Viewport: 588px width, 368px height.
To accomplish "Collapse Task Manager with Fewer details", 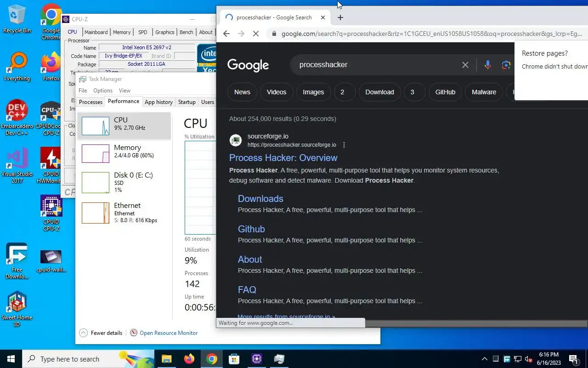I will 101,333.
